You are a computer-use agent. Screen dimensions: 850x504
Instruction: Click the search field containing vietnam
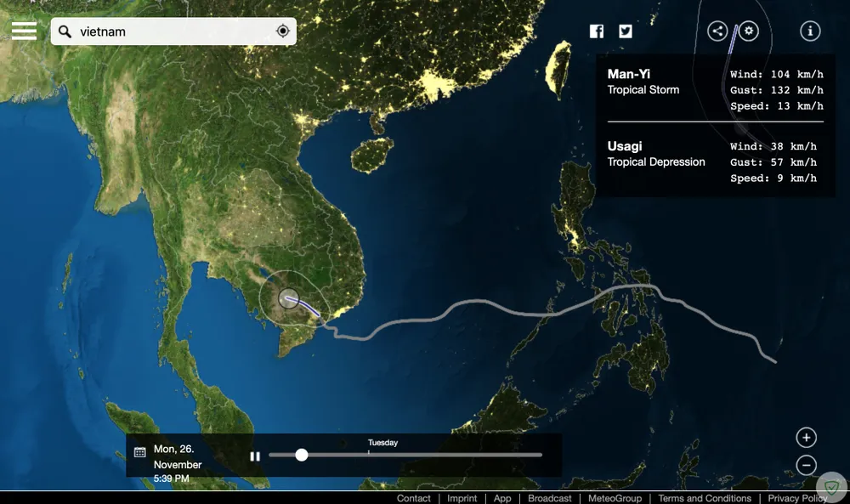click(x=170, y=31)
